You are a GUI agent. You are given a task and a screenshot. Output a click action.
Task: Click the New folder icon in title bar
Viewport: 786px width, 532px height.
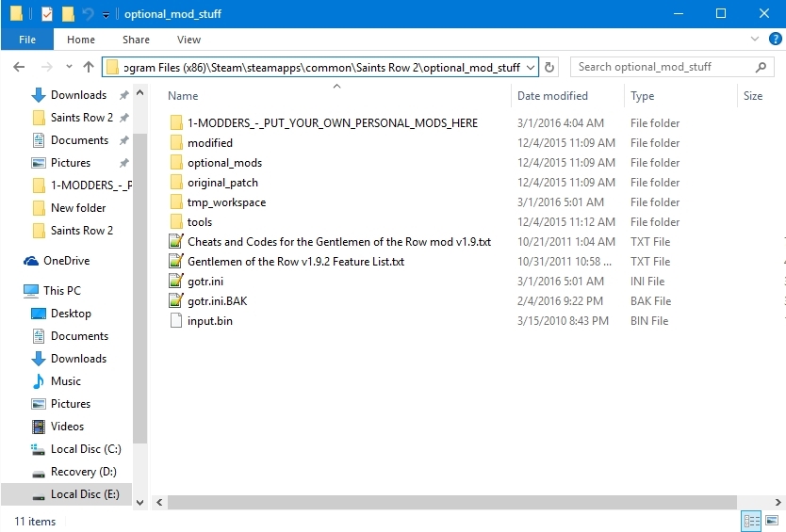coord(68,14)
